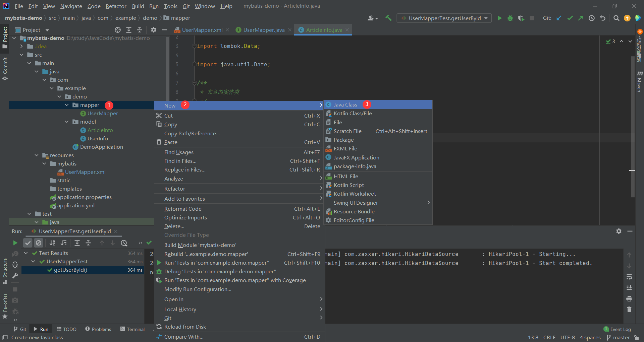This screenshot has height=342, width=644.
Task: Collapse the UserMapperTest results node
Action: coord(33,261)
